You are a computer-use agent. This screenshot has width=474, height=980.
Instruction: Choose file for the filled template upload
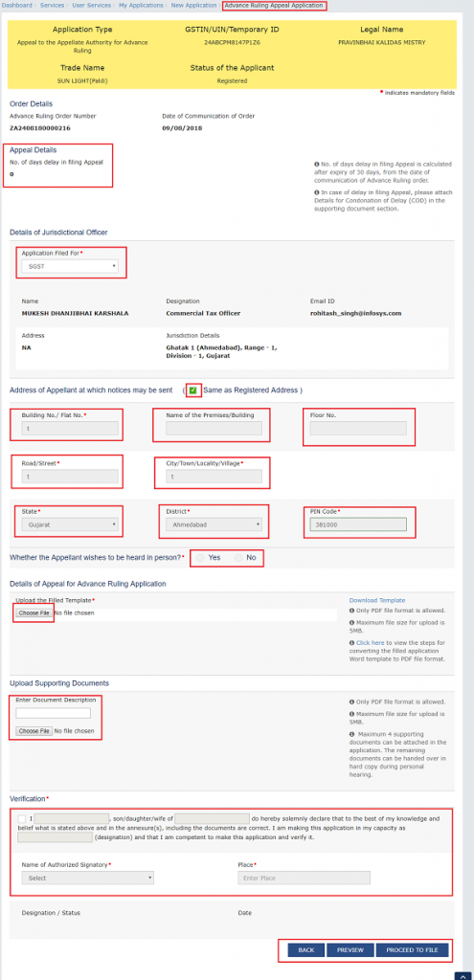(x=34, y=613)
